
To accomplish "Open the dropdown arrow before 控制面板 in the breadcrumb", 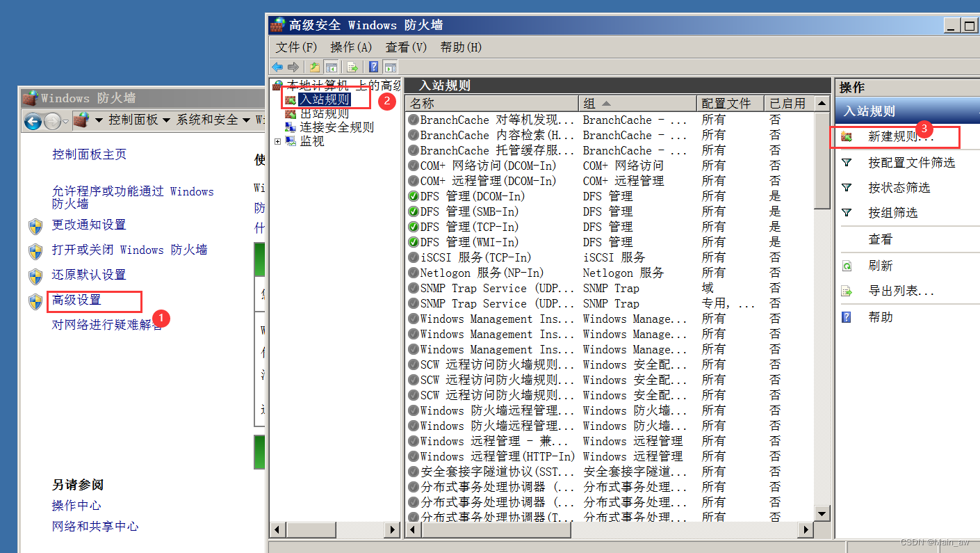I will click(x=99, y=120).
